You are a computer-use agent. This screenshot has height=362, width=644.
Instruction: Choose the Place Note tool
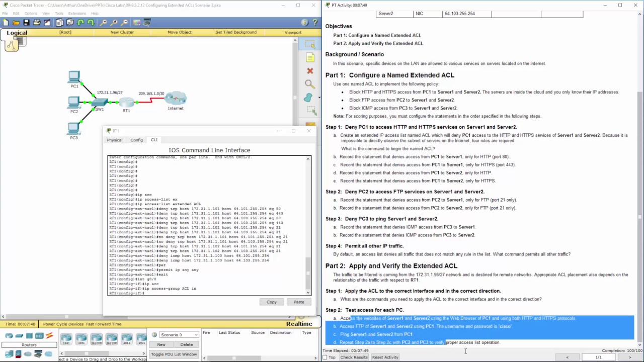pos(310,58)
